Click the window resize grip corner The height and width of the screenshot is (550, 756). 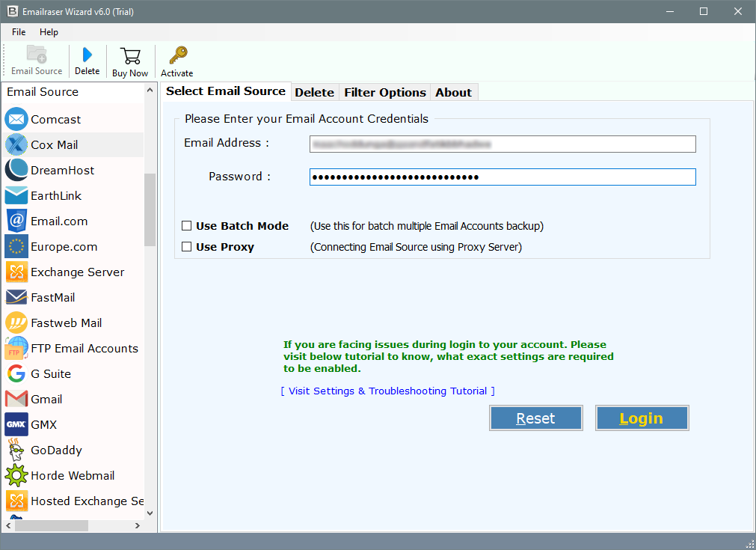tap(750, 544)
